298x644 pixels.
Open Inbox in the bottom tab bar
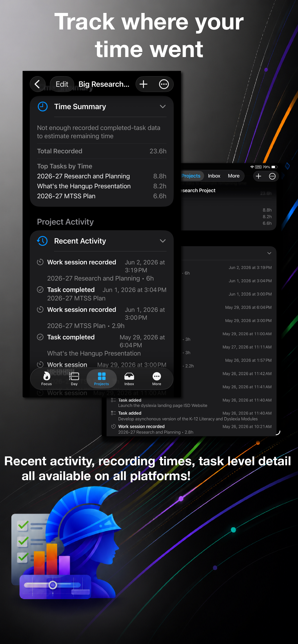pyautogui.click(x=129, y=379)
